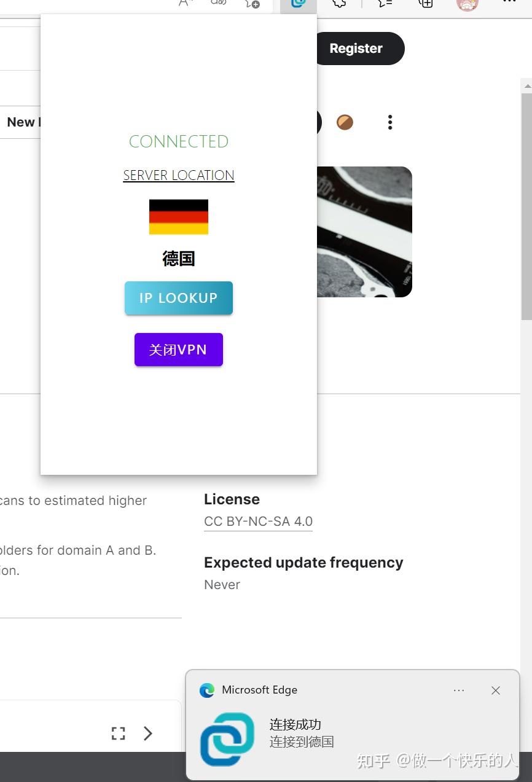This screenshot has width=532, height=782.
Task: Turn off VPN with 关闭VPN button
Action: click(x=179, y=350)
